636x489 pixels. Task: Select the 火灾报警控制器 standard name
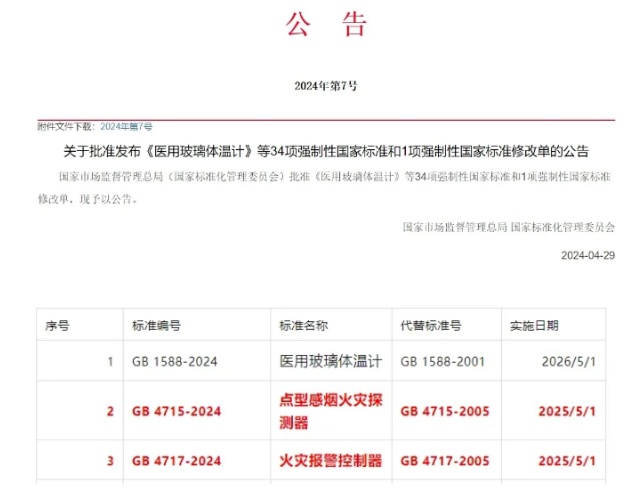pos(330,461)
